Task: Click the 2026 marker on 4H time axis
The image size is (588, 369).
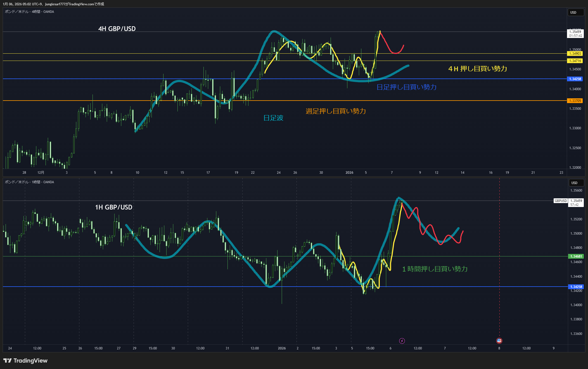Action: 349,173
